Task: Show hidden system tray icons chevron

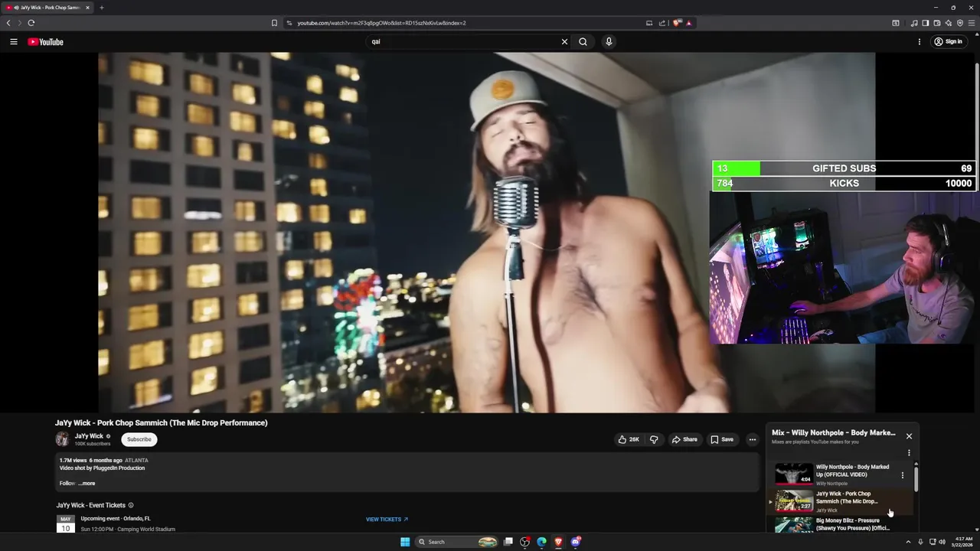Action: 908,542
